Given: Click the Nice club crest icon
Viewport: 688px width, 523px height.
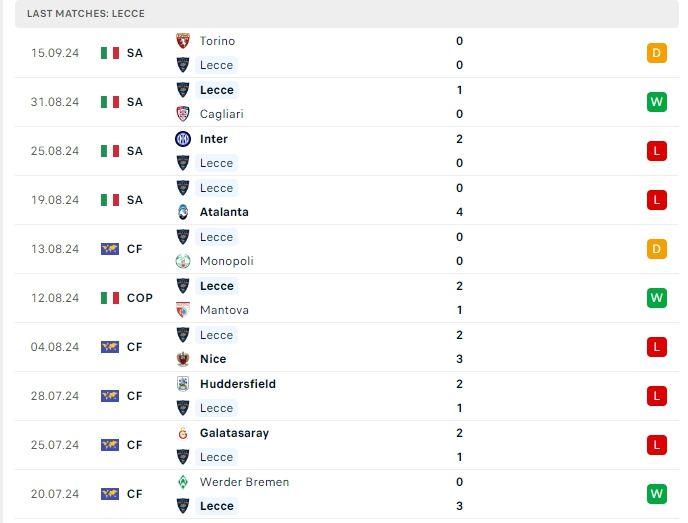Looking at the screenshot, I should click(183, 359).
